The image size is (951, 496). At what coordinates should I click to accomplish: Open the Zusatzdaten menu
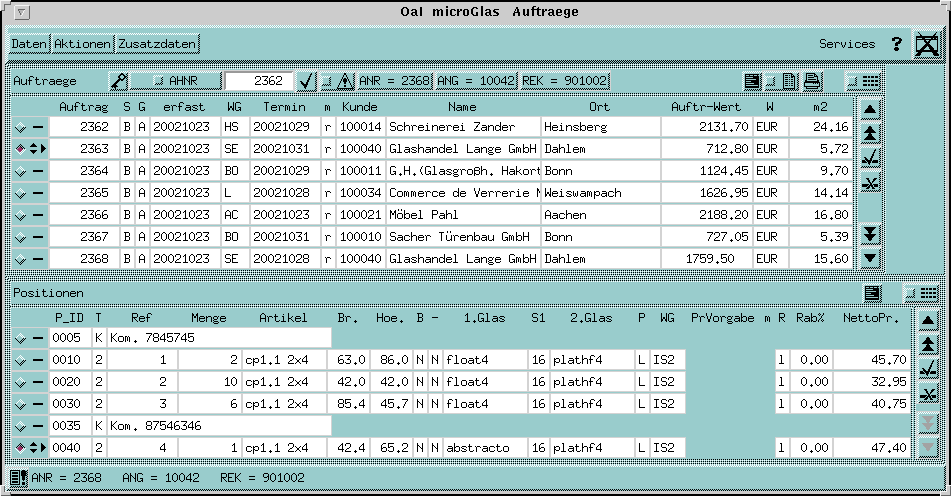[157, 44]
